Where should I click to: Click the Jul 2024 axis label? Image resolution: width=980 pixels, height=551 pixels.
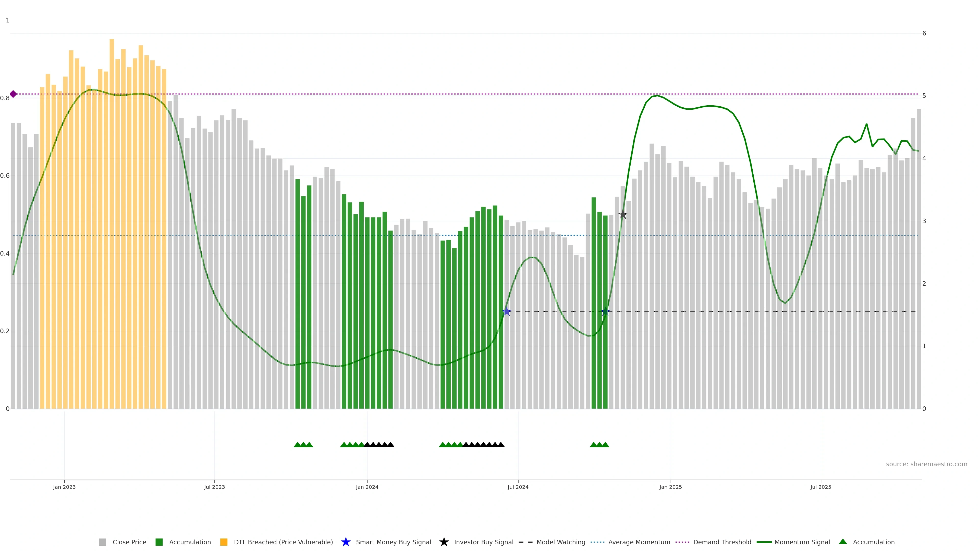pyautogui.click(x=518, y=487)
